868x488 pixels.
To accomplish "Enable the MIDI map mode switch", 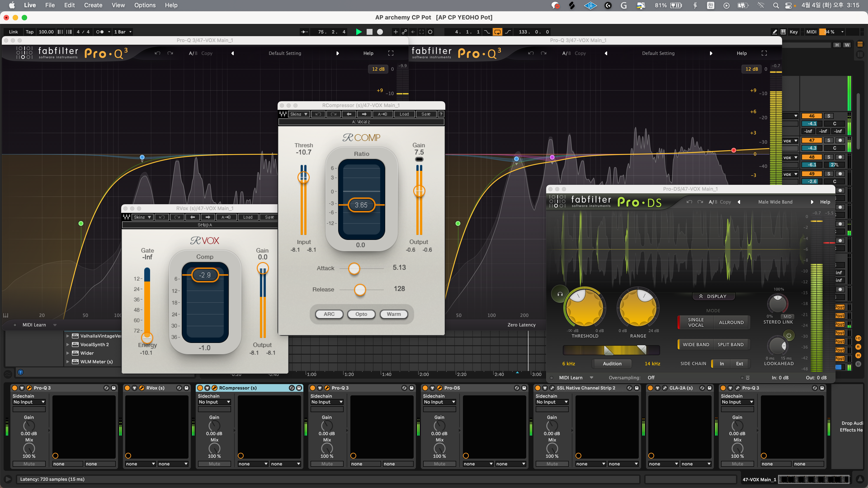I will (811, 32).
